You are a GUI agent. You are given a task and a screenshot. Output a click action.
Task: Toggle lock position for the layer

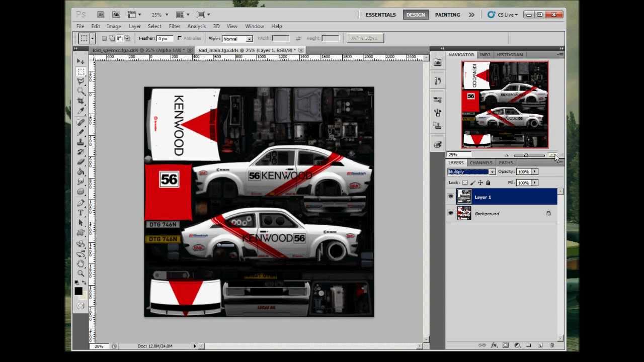(x=480, y=183)
